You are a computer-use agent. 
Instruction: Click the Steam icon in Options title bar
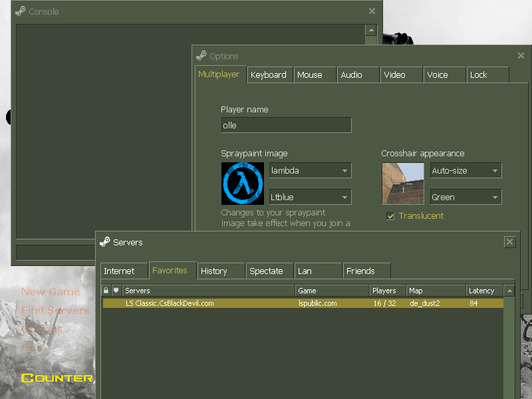coord(201,56)
